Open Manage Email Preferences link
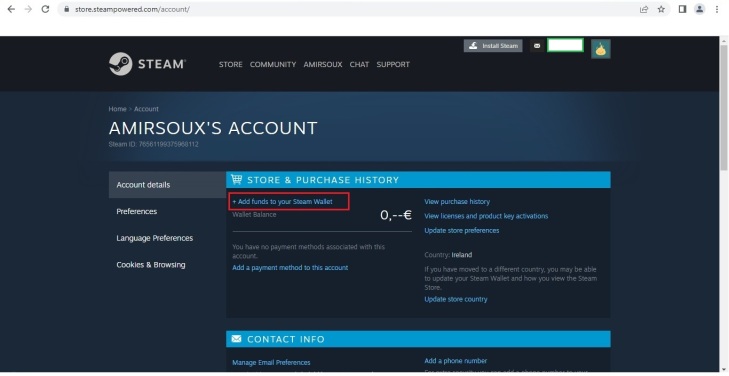Viewport: 729px width, 376px height. [271, 363]
